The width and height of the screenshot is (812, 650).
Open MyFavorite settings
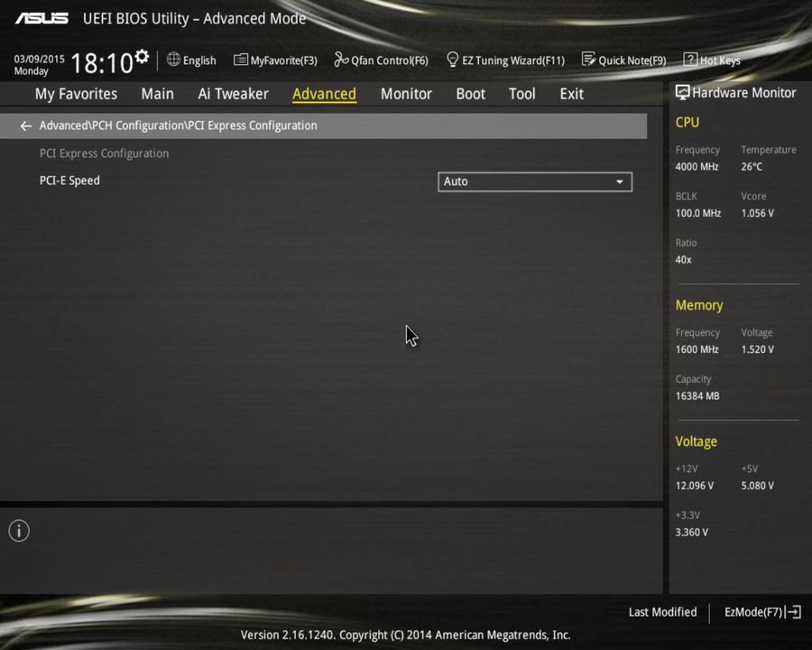tap(275, 60)
